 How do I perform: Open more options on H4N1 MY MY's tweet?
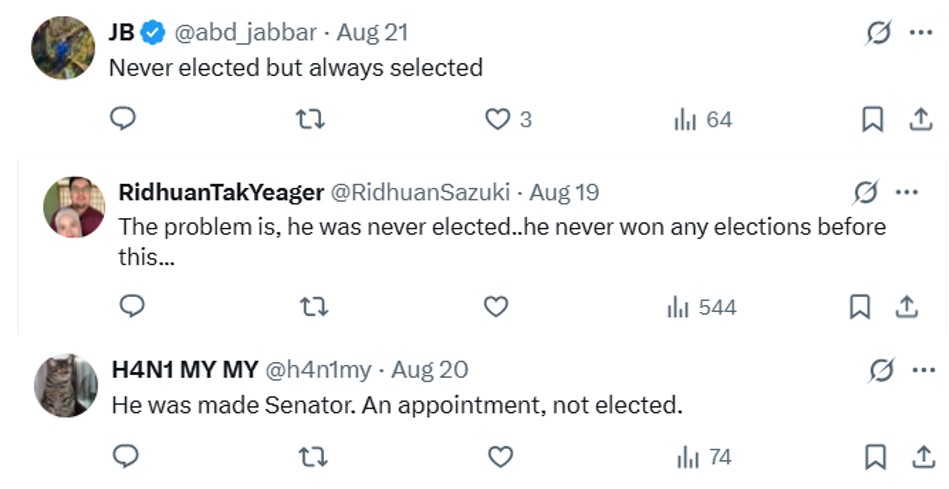tap(920, 370)
